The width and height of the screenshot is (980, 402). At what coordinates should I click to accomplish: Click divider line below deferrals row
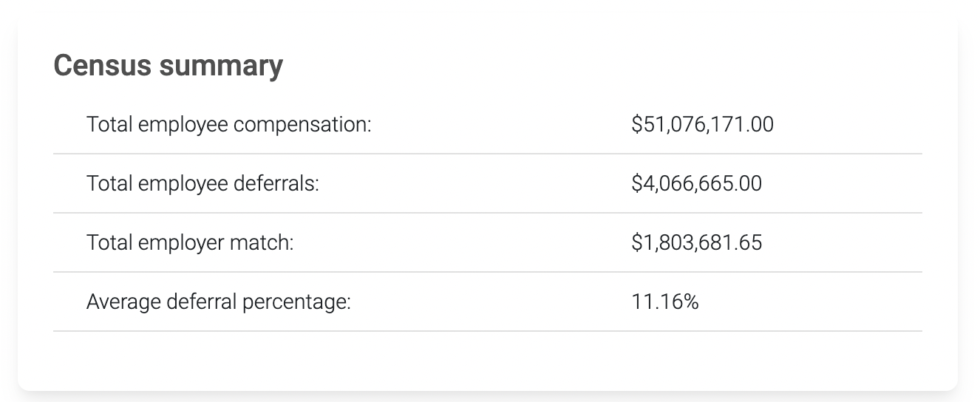(x=487, y=213)
